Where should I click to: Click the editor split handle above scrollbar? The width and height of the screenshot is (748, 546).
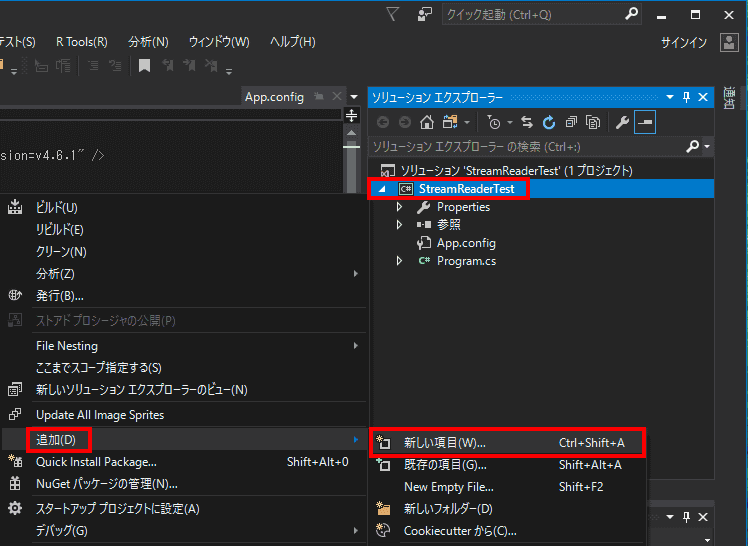coord(352,115)
